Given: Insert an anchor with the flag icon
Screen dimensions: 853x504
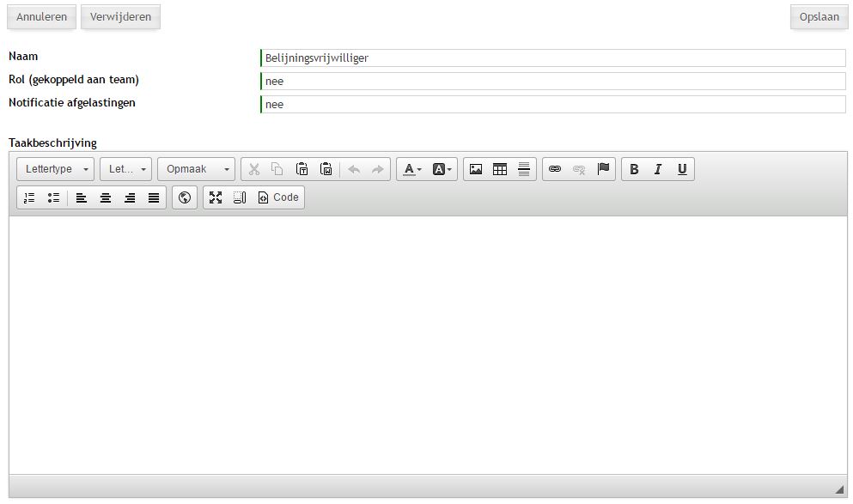Looking at the screenshot, I should pos(603,169).
